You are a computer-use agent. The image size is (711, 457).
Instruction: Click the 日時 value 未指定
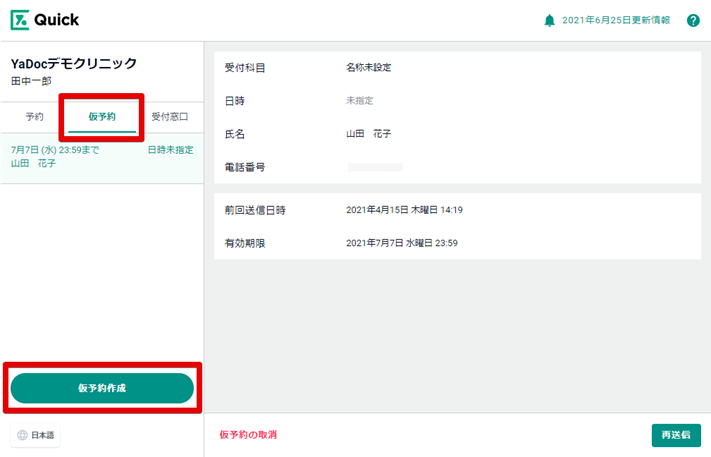click(360, 100)
